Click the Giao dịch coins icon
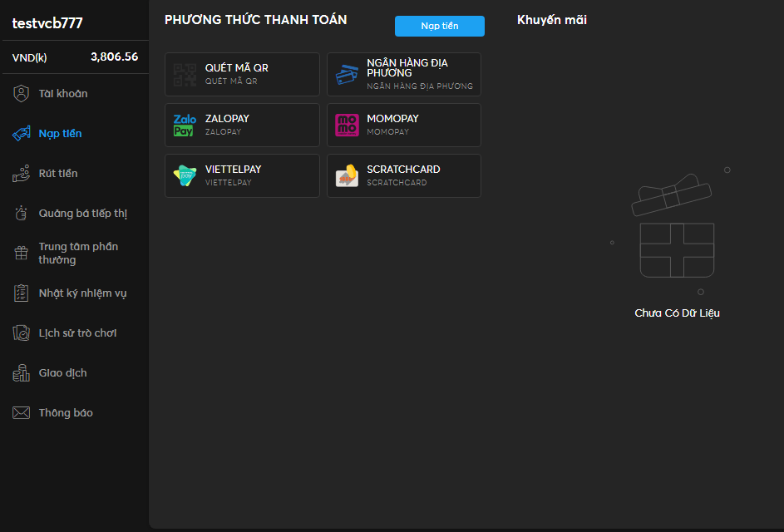 (21, 373)
